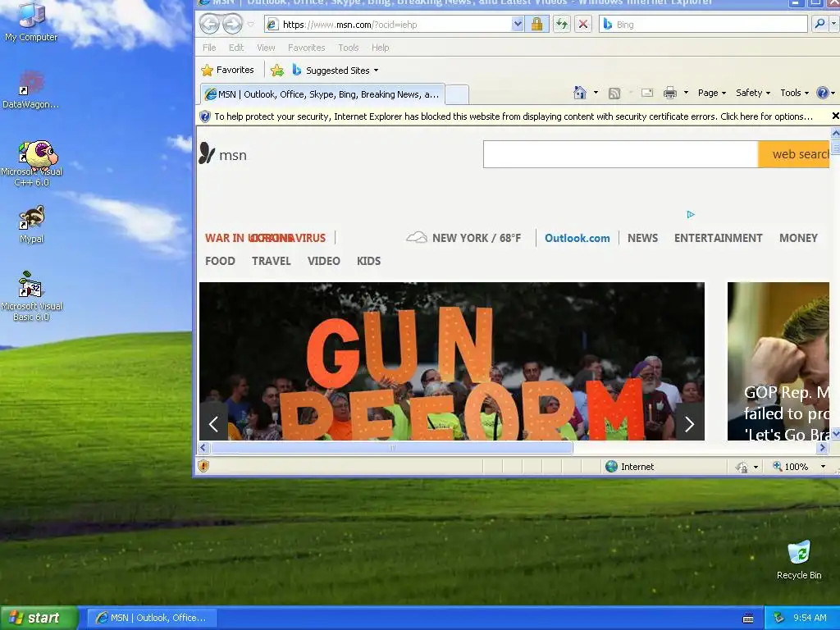Open the FOOD section link
The image size is (840, 630).
[x=220, y=261]
